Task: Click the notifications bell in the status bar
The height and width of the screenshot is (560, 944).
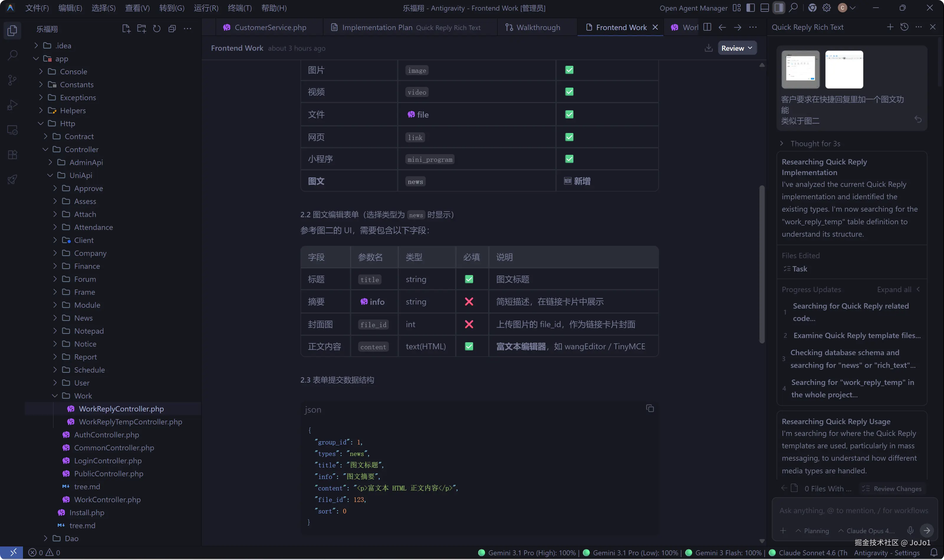Action: [933, 552]
